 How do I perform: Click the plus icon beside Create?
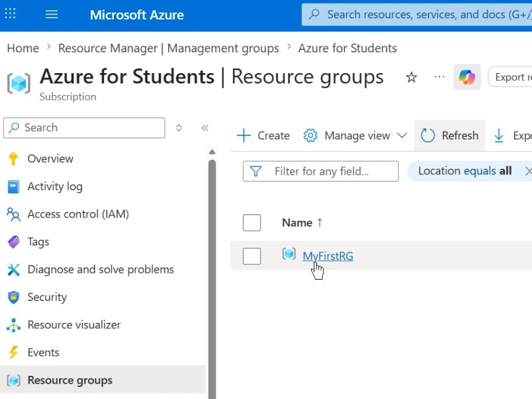pyautogui.click(x=243, y=135)
